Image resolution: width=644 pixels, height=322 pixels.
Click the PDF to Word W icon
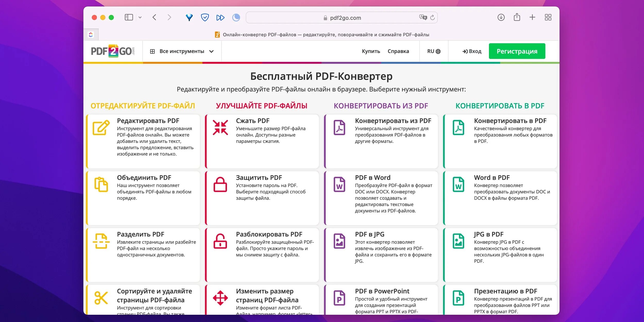click(339, 184)
